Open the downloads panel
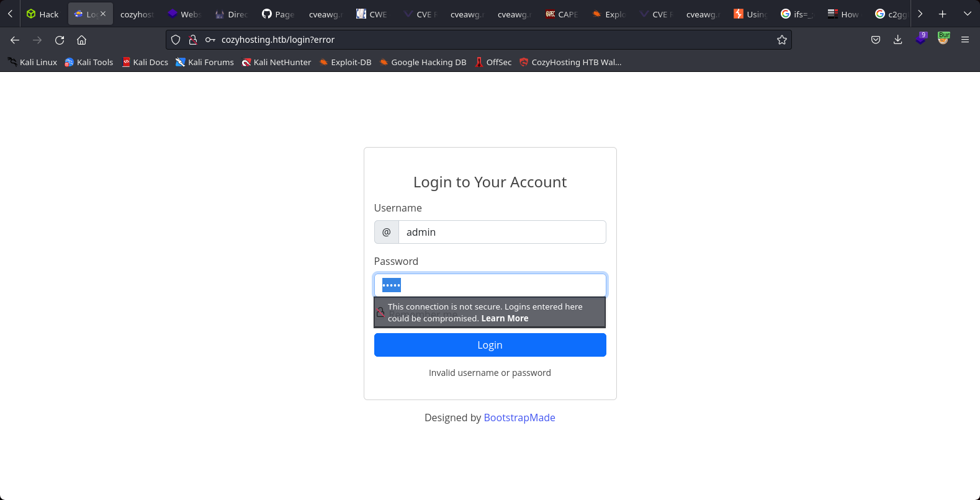 pos(898,40)
